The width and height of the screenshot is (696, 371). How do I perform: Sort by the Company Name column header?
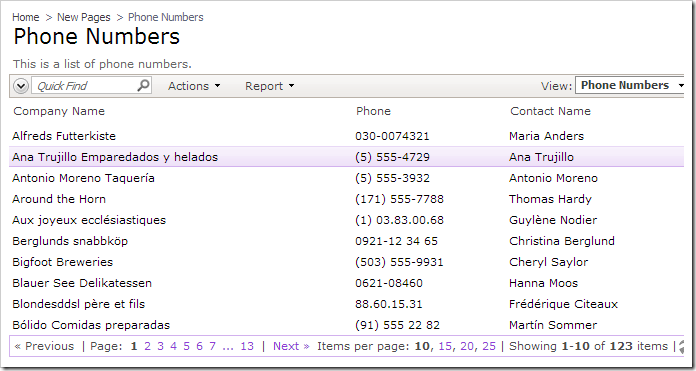tap(59, 111)
